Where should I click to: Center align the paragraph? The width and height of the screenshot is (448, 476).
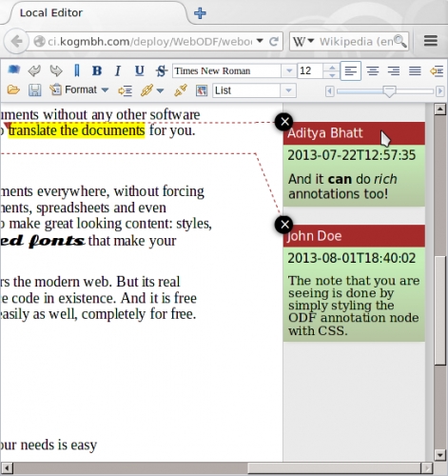pyautogui.click(x=373, y=70)
